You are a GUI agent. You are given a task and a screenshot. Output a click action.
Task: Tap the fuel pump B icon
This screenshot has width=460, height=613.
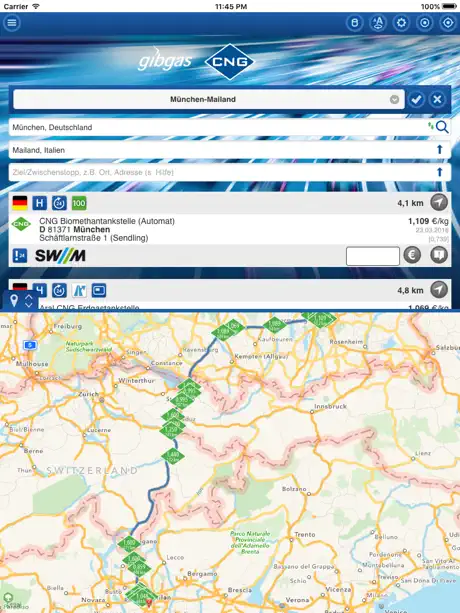pos(354,23)
